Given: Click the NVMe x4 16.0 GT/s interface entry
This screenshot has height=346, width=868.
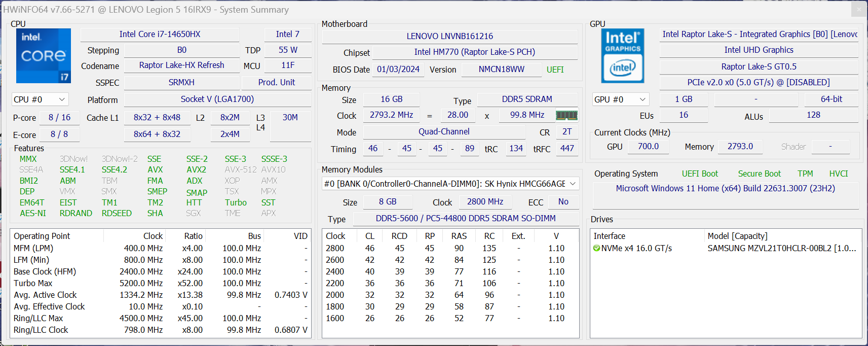Looking at the screenshot, I should 636,248.
